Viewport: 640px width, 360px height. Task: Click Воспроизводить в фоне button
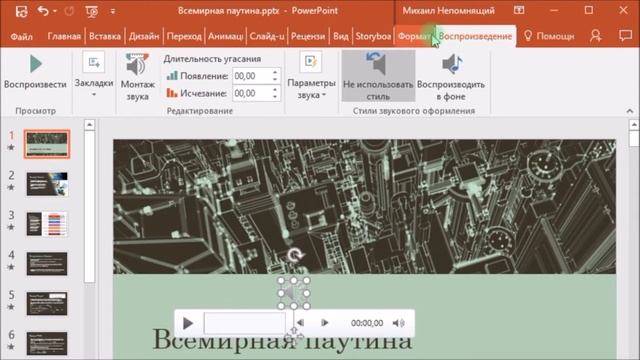click(x=451, y=77)
